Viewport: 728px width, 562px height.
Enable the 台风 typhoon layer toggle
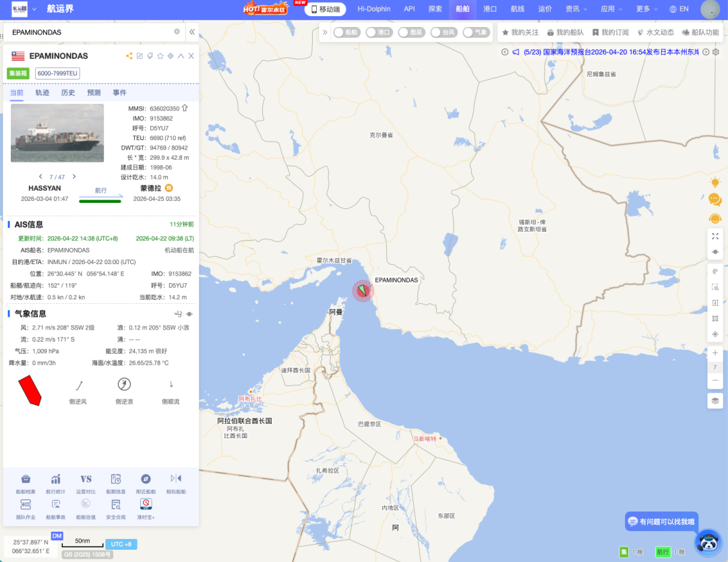point(444,32)
